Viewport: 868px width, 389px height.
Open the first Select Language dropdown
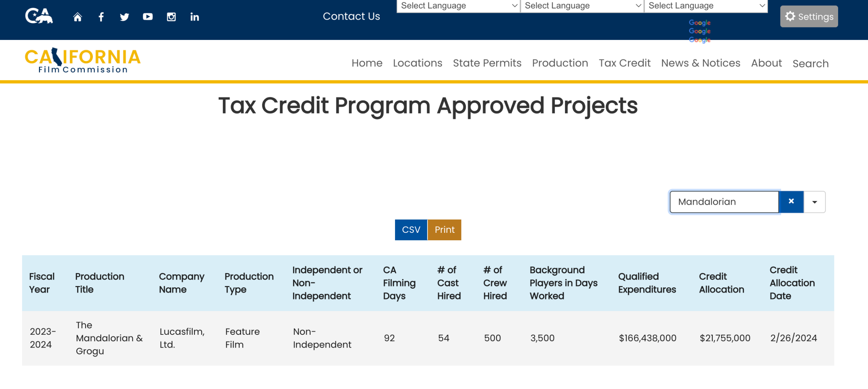coord(458,6)
